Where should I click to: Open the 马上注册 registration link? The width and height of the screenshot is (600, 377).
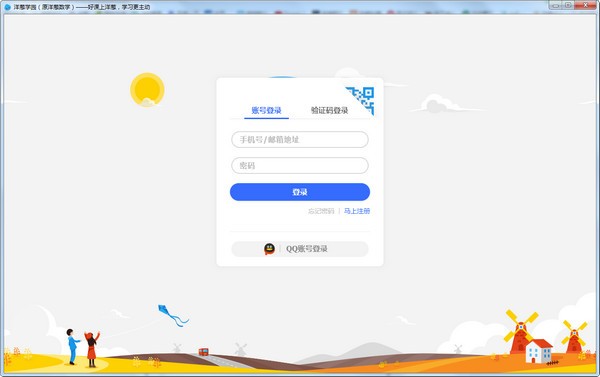pyautogui.click(x=357, y=211)
